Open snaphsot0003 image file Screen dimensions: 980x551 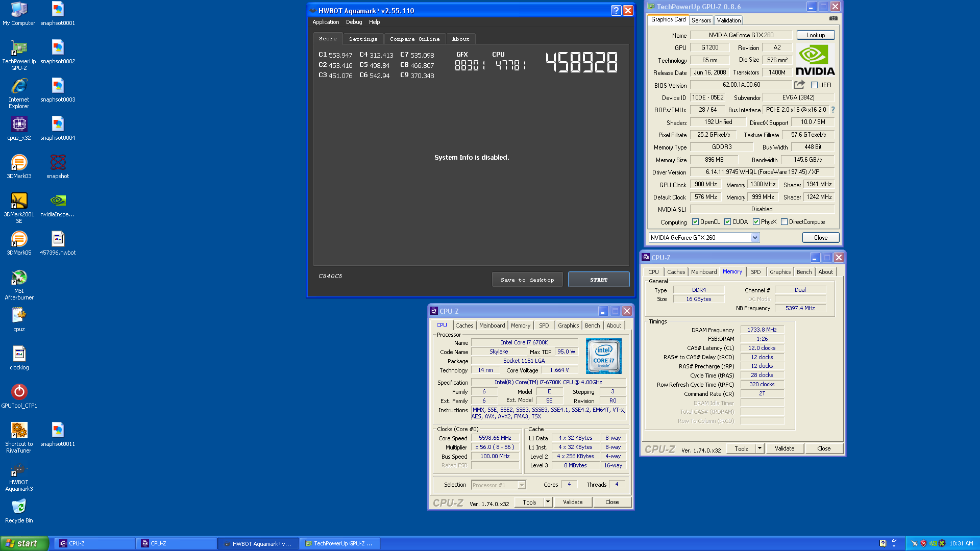[x=58, y=90]
